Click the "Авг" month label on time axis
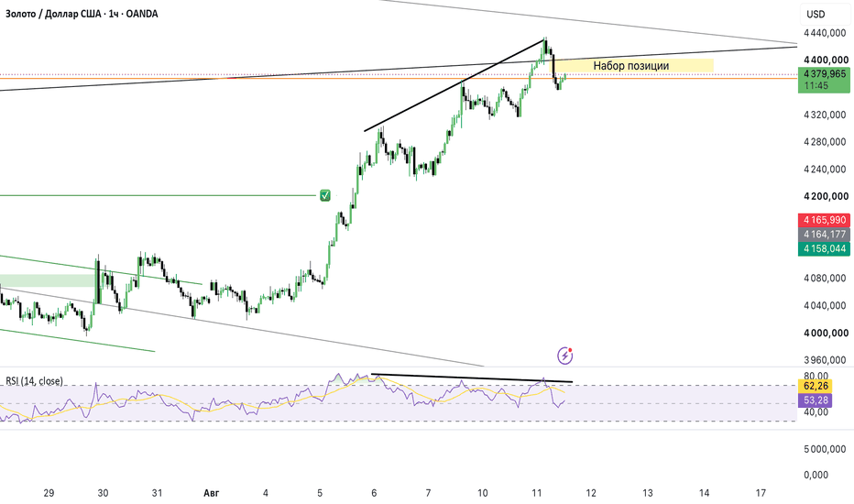The width and height of the screenshot is (854, 504). tap(212, 493)
